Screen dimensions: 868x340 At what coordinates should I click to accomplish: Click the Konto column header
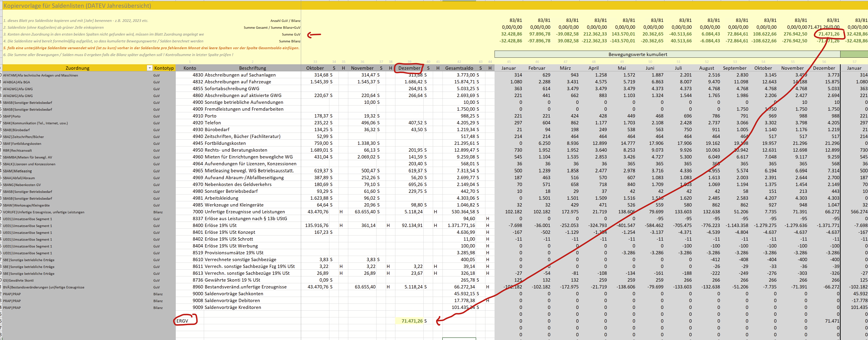coord(190,68)
